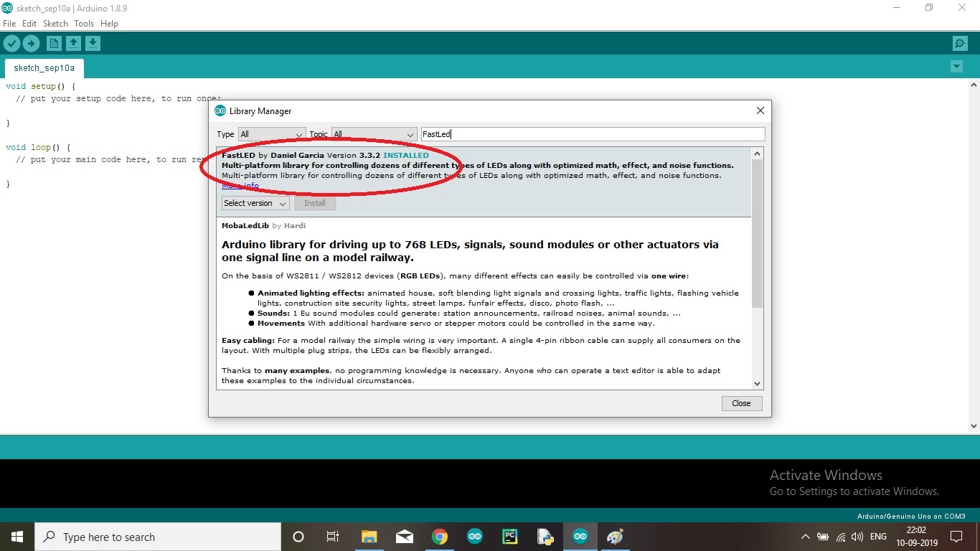Viewport: 980px width, 551px height.
Task: Click the Upload arrow toolbar button
Action: (31, 44)
